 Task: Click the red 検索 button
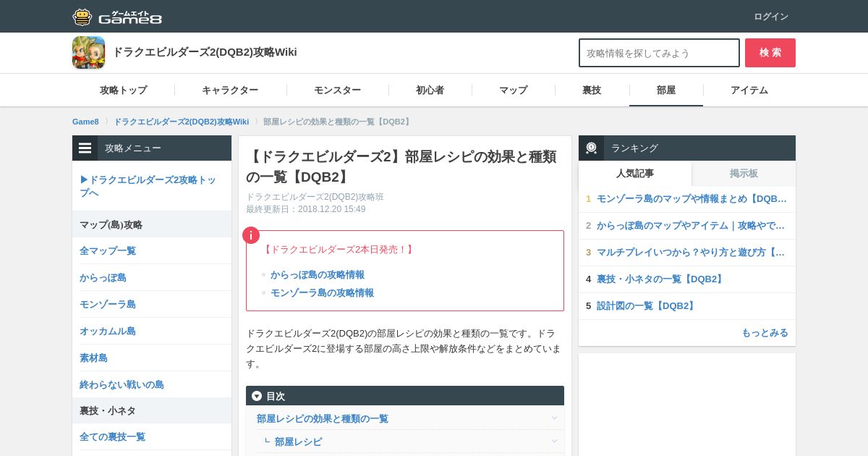pyautogui.click(x=770, y=53)
